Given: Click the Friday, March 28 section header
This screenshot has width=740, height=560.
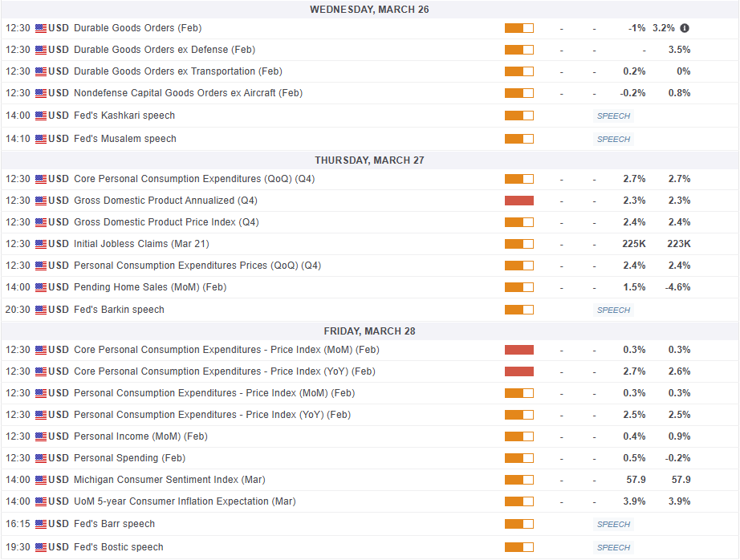Looking at the screenshot, I should 369,331.
